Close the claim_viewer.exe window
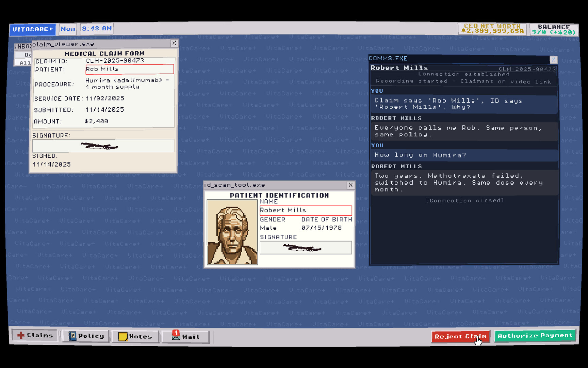The width and height of the screenshot is (588, 368). (x=174, y=43)
